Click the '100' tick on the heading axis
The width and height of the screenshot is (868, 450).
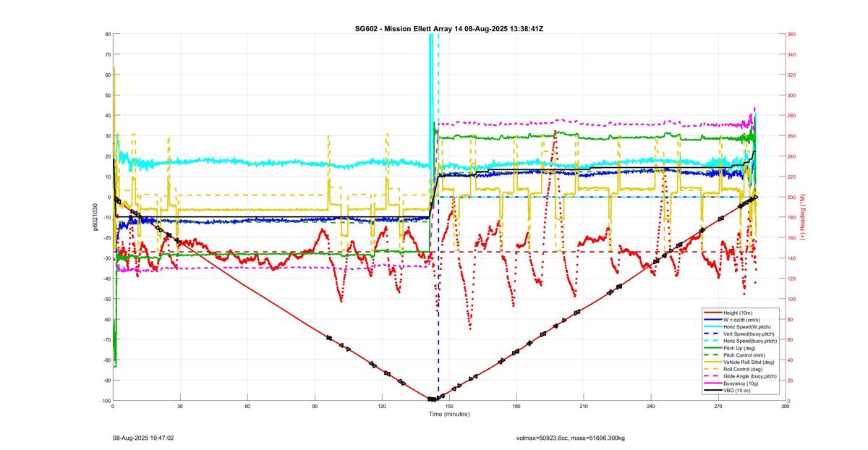pos(791,299)
